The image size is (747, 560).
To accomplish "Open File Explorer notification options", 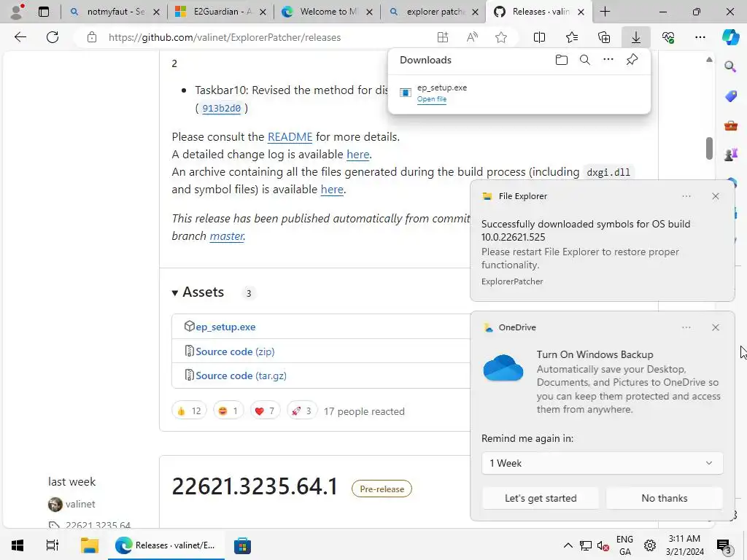I will [686, 196].
